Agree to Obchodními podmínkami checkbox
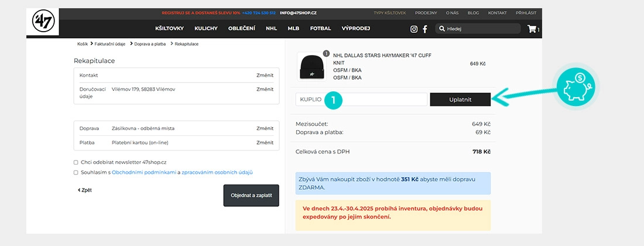The image size is (644, 246). tap(76, 173)
